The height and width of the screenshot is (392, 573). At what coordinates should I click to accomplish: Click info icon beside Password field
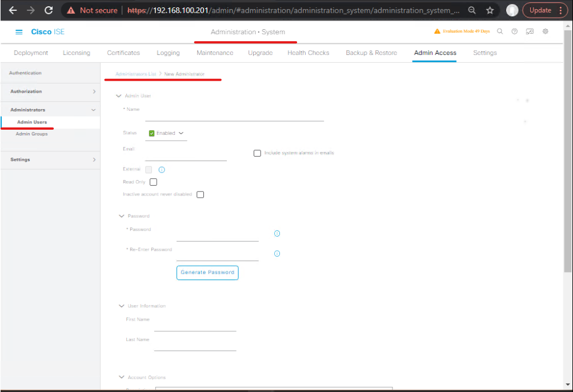coord(277,233)
